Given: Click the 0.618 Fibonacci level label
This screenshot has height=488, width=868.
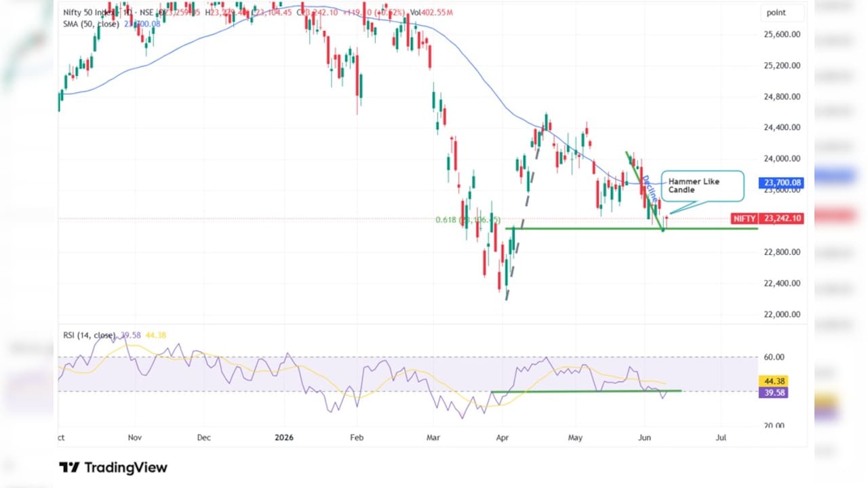Looking at the screenshot, I should tap(469, 220).
